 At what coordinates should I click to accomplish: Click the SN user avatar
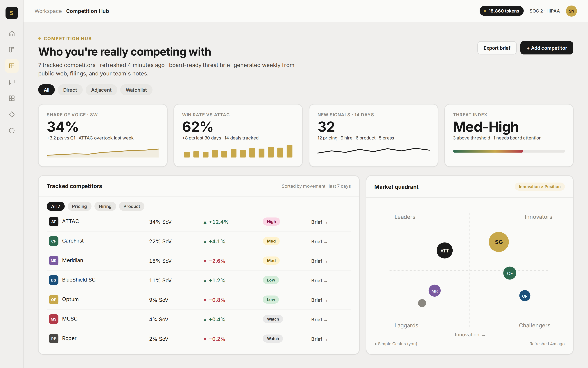[x=571, y=11]
